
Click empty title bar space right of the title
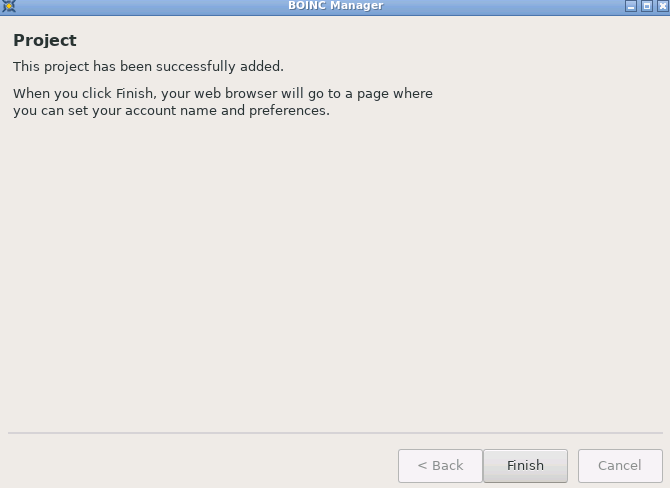[x=504, y=6]
